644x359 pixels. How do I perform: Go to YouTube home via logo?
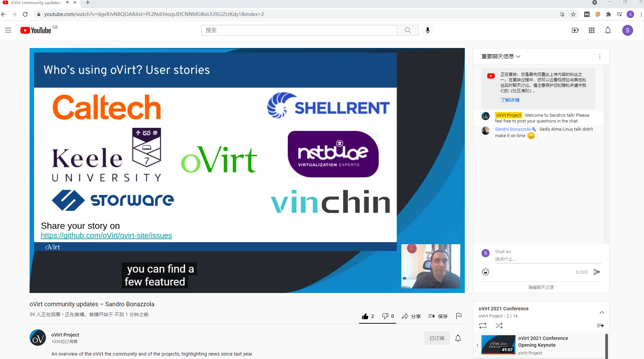tap(36, 30)
